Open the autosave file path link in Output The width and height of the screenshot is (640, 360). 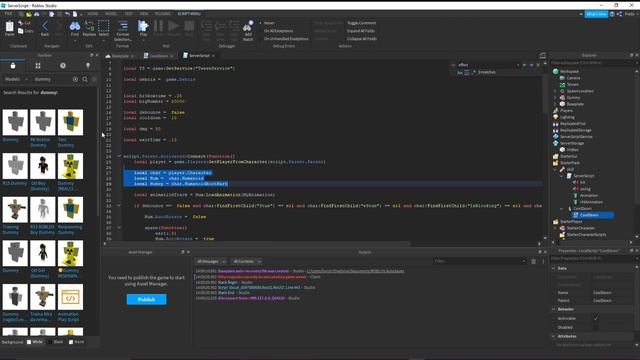(x=356, y=271)
